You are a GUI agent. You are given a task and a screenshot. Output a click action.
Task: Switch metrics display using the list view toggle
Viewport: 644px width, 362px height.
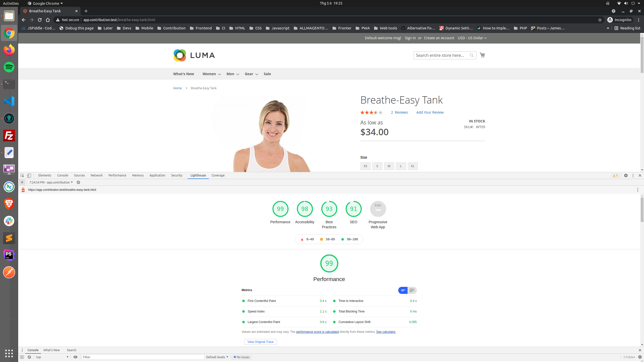(x=412, y=290)
